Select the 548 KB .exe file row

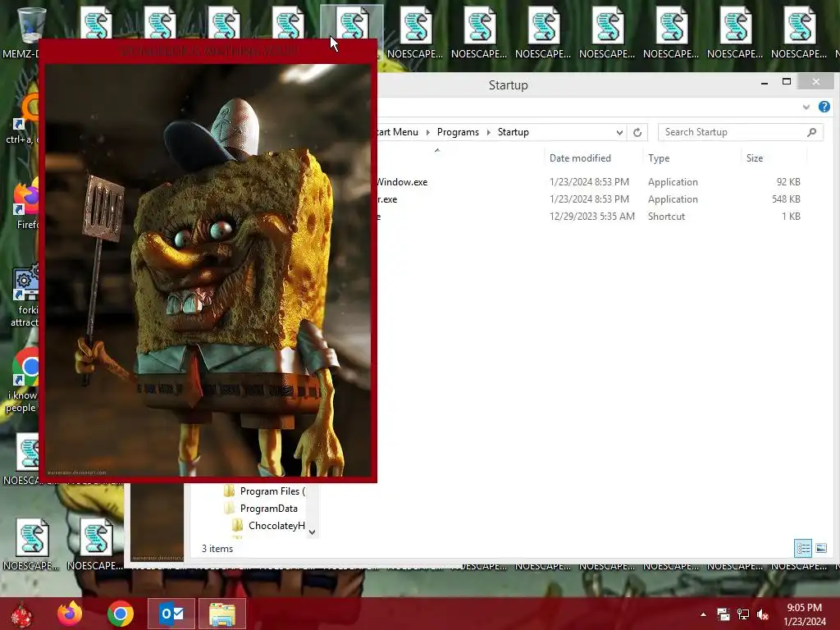pos(589,199)
